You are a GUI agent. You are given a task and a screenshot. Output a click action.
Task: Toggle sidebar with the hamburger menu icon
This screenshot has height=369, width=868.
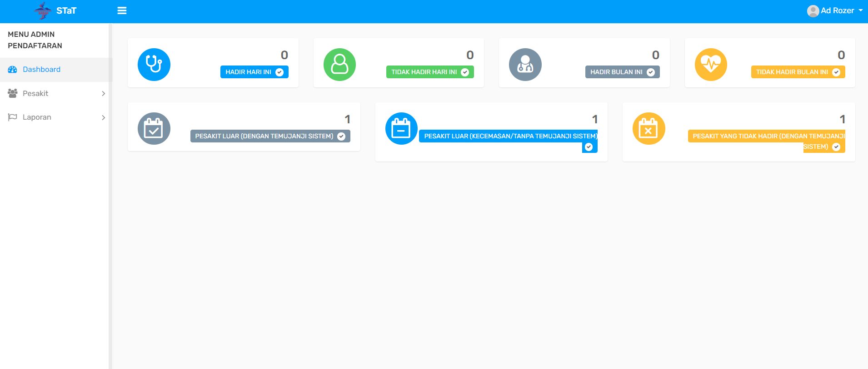click(122, 10)
